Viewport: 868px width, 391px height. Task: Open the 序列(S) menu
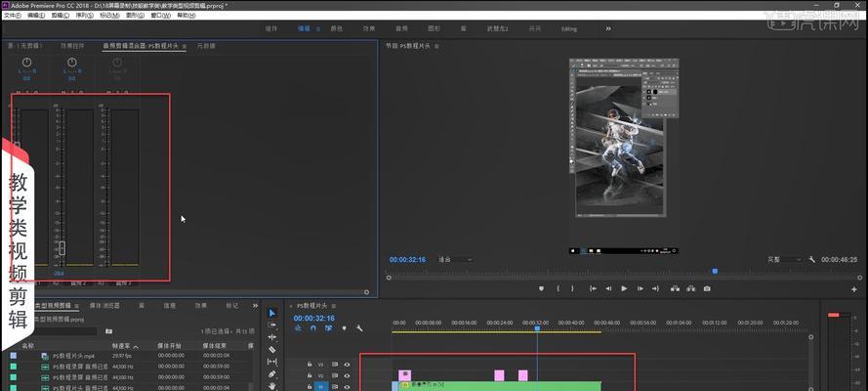point(84,16)
